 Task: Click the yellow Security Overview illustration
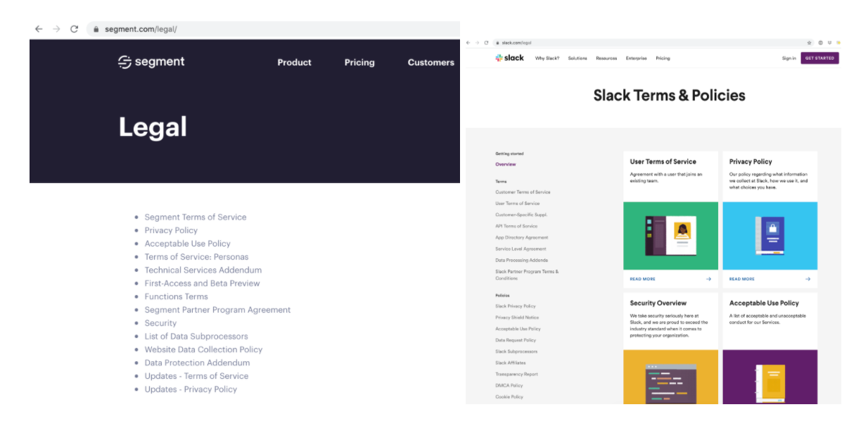tap(671, 377)
